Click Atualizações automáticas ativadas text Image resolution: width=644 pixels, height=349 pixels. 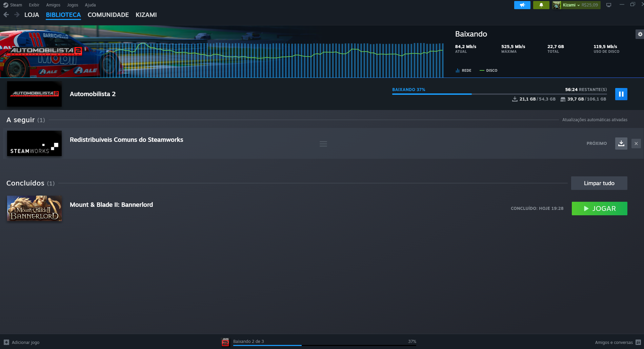click(x=595, y=120)
